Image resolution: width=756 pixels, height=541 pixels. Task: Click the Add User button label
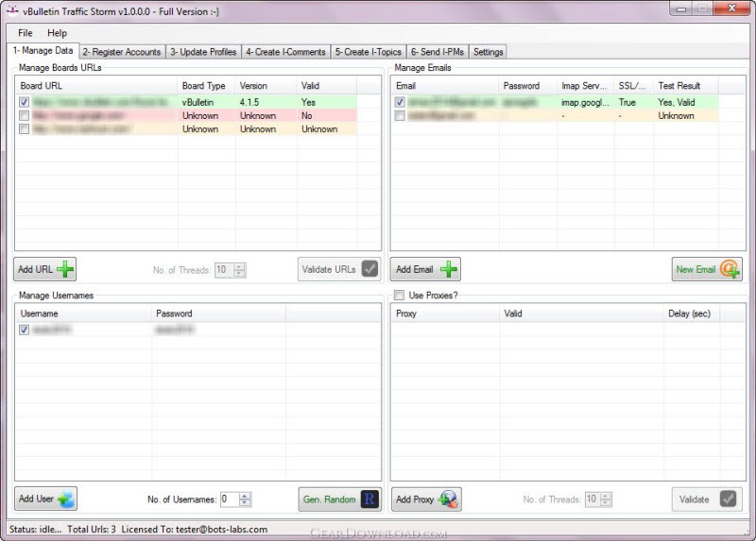36,499
